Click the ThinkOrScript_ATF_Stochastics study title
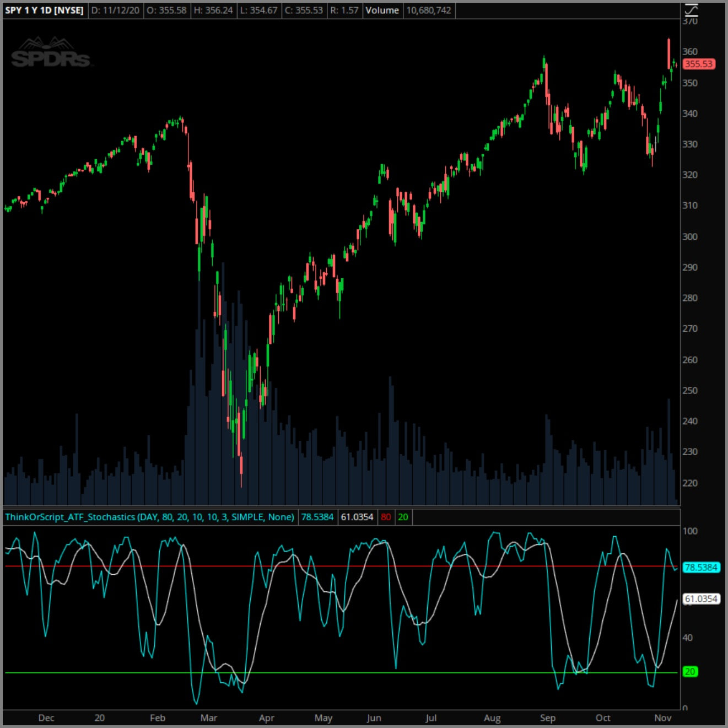This screenshot has height=728, width=728. 149,517
